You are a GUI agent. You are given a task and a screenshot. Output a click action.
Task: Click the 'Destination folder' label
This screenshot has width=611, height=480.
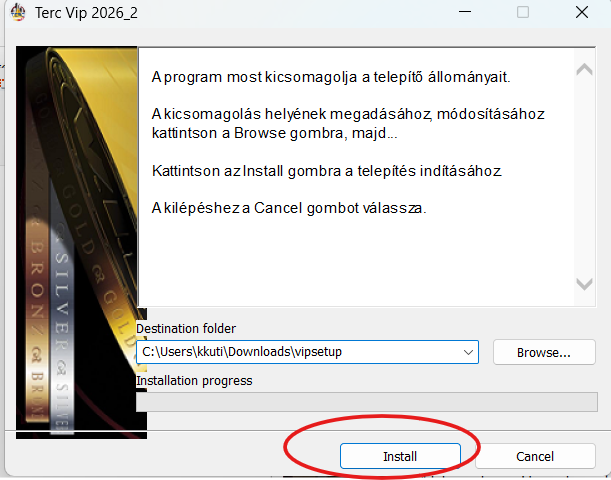click(186, 328)
